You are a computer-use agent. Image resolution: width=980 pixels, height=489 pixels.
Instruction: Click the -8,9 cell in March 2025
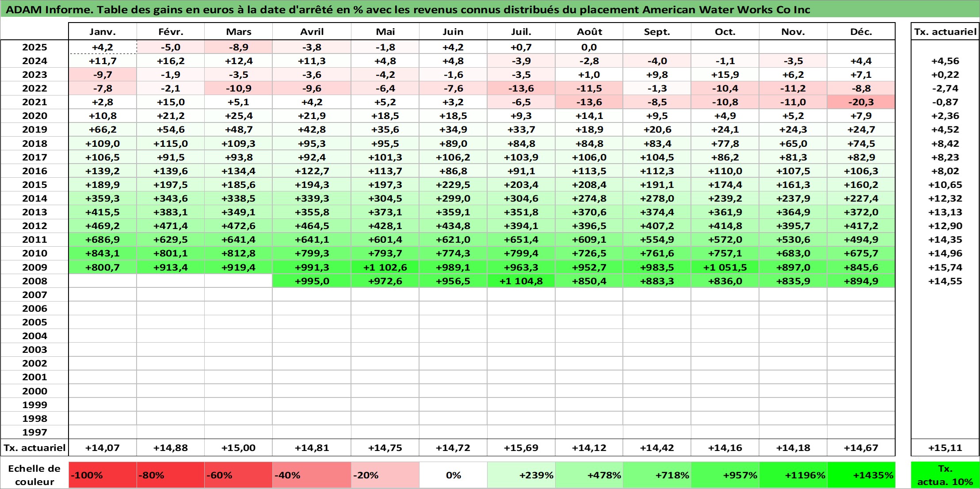(239, 47)
